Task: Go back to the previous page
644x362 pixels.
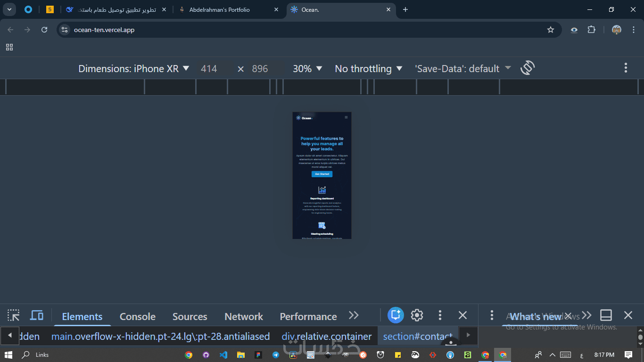Action: point(10,30)
